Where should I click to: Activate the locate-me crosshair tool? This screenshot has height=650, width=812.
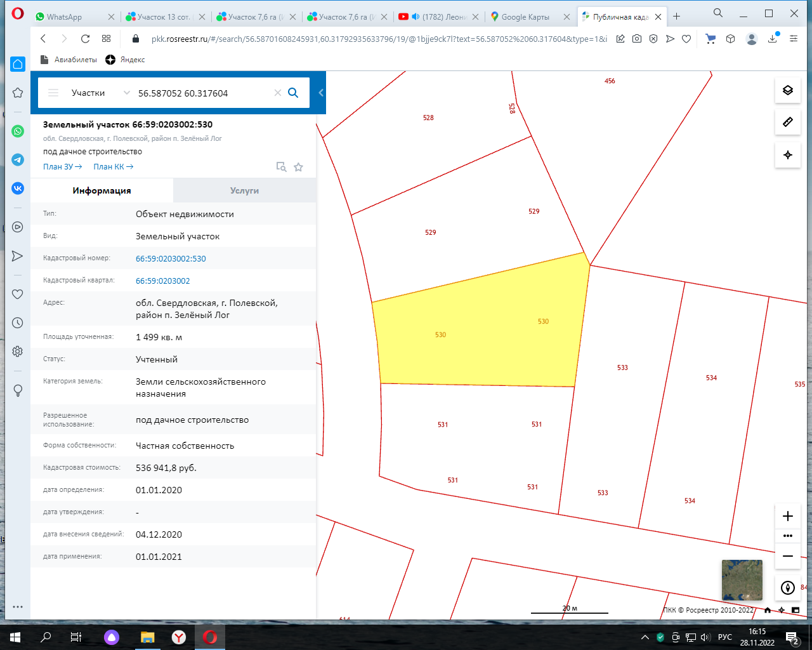[787, 155]
